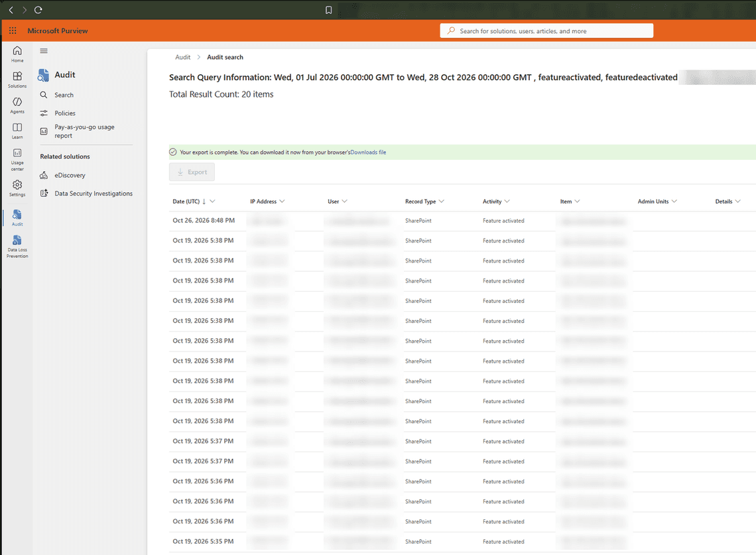Screen dimensions: 756x555
Task: Reload the page with refresh icon
Action: 38,10
